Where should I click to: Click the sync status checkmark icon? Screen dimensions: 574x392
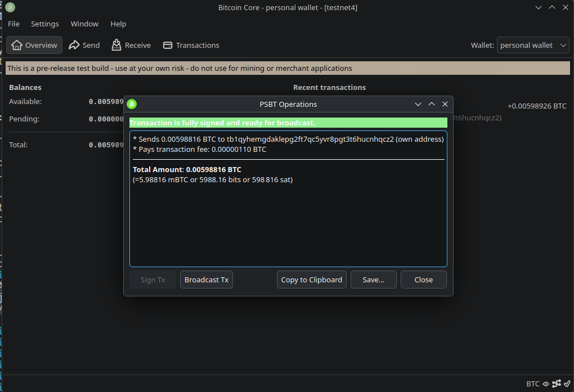(567, 384)
